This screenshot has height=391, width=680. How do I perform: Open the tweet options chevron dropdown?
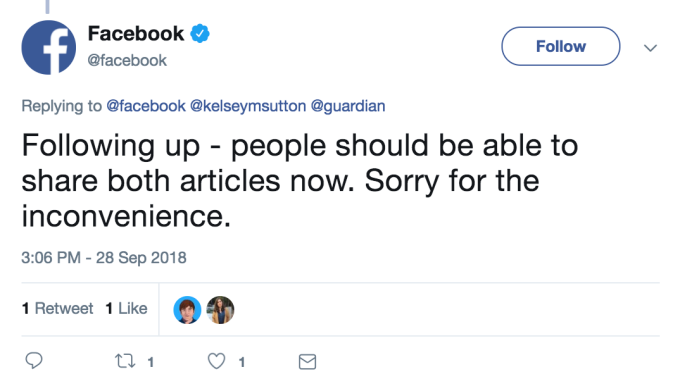650,48
